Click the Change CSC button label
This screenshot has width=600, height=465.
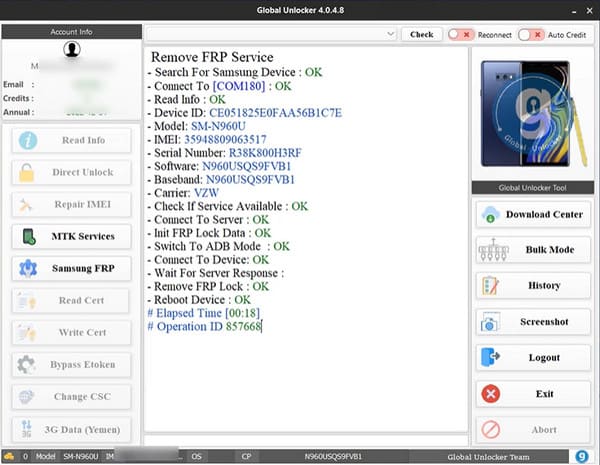tap(82, 396)
